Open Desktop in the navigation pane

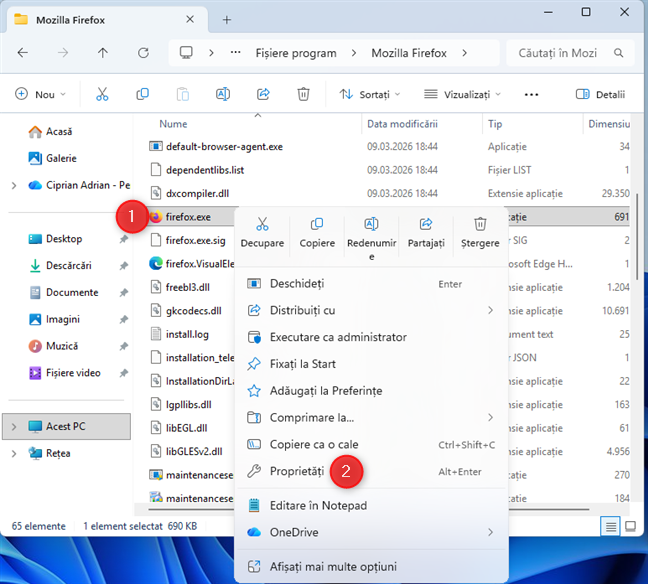(x=55, y=239)
